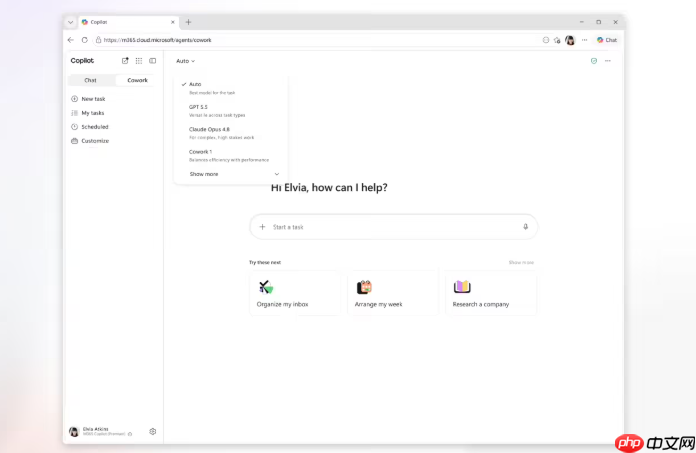Open the Auto model selector dropdown
696x453 pixels.
click(186, 61)
